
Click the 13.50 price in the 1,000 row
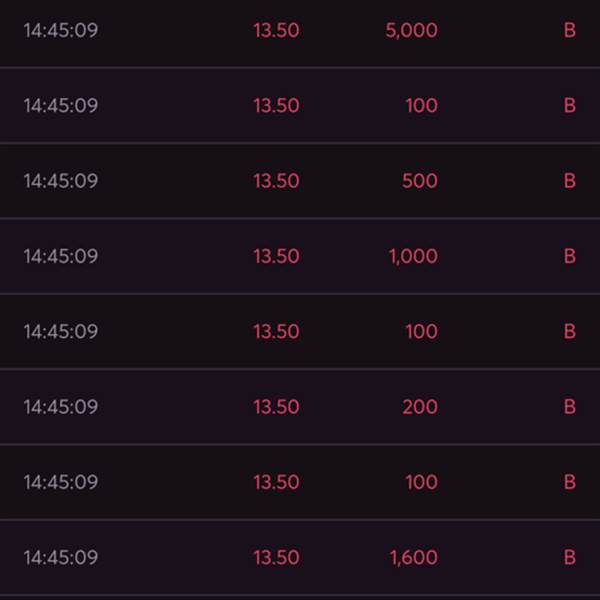276,256
